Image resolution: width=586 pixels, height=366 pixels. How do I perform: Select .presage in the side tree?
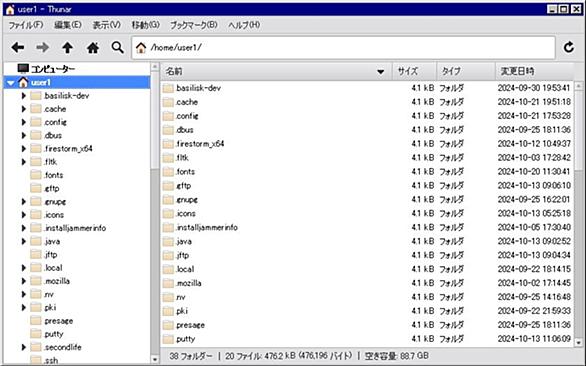pyautogui.click(x=59, y=321)
